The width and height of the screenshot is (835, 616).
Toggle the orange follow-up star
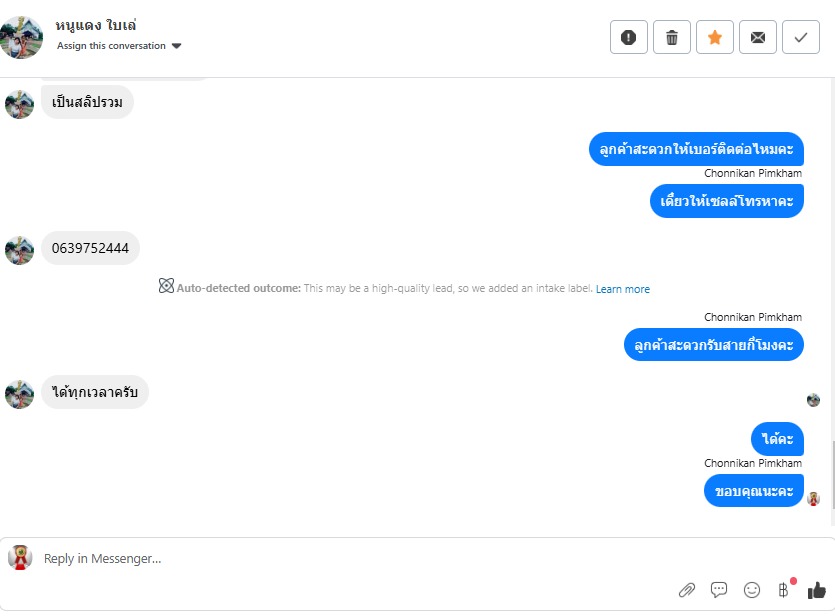point(715,38)
